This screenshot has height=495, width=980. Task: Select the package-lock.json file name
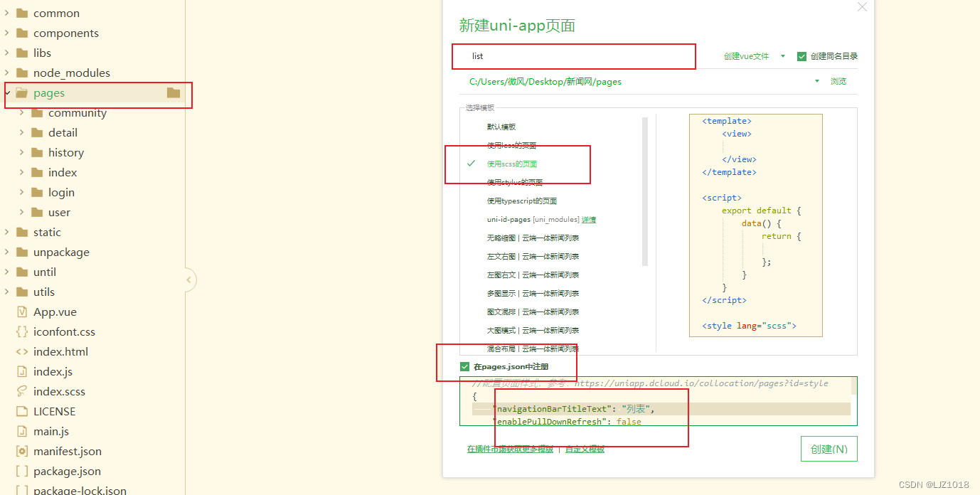(x=80, y=490)
